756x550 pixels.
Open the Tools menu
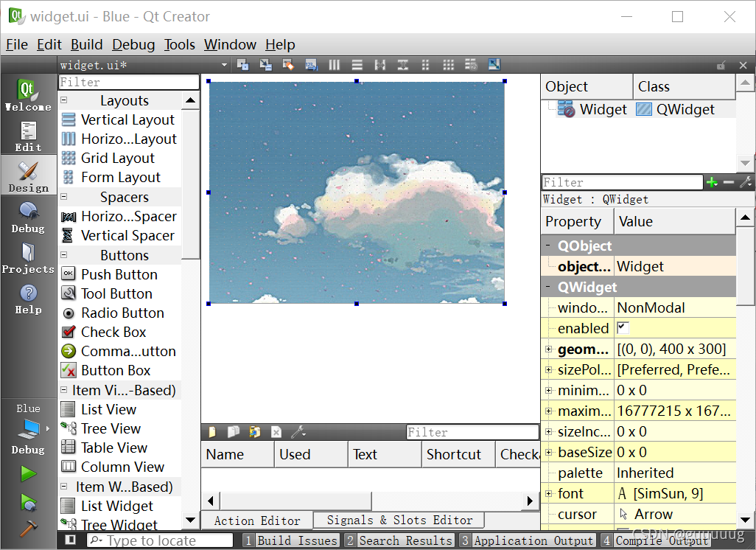[179, 44]
